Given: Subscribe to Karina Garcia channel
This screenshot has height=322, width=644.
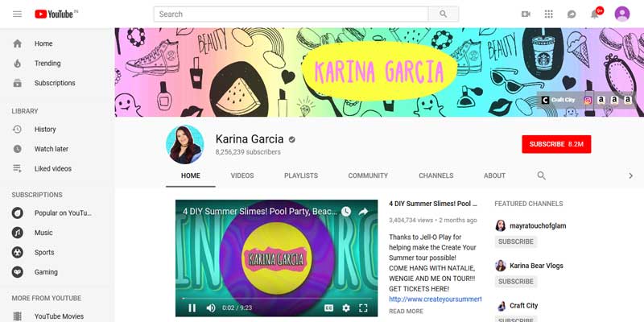Looking at the screenshot, I should (x=556, y=144).
